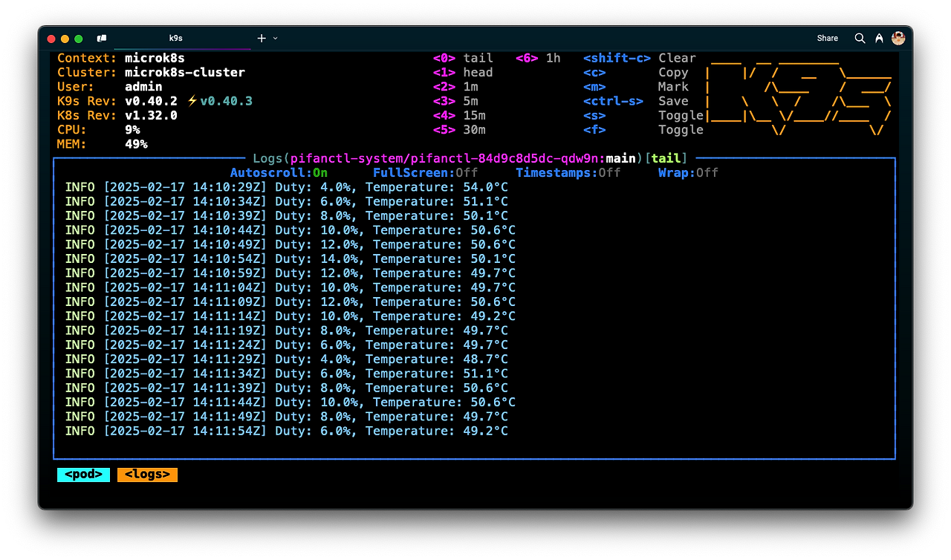This screenshot has height=560, width=951.
Task: Click the Cluster value microk8s-cluster
Action: (185, 72)
